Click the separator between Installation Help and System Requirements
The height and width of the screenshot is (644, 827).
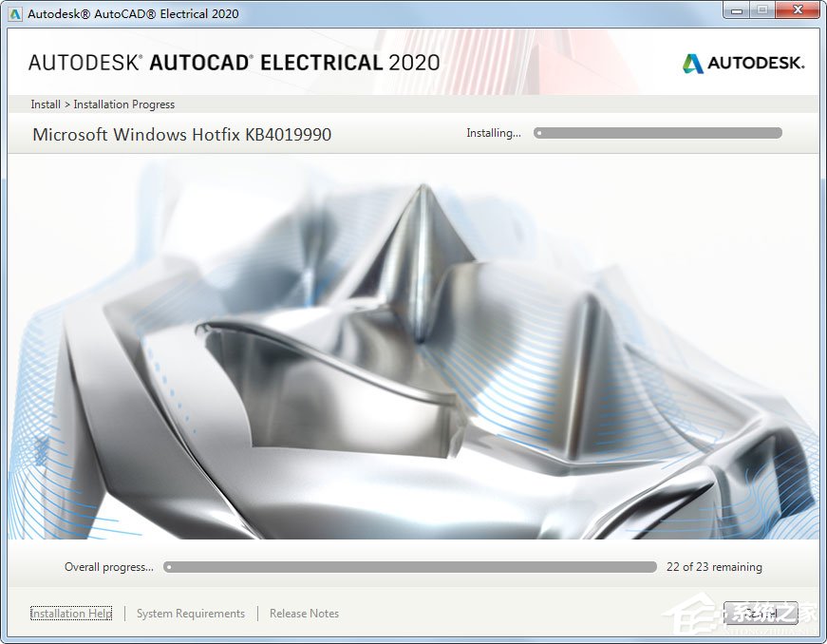click(x=122, y=613)
